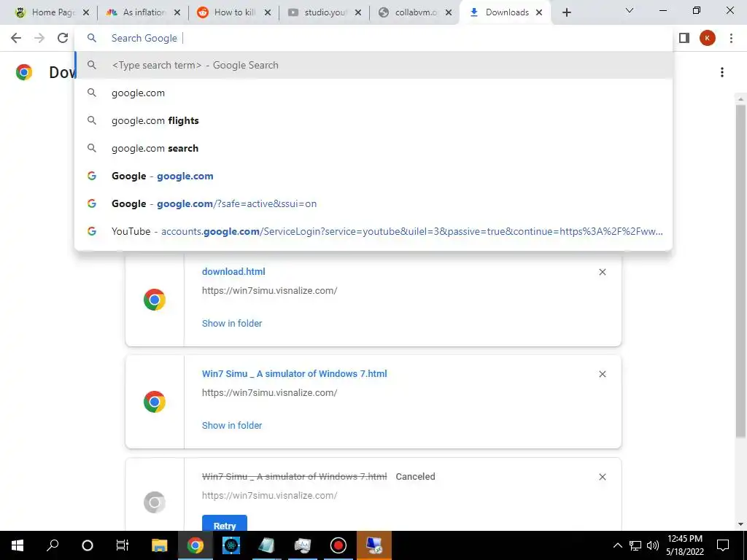
Task: Switch to the As inflation tab
Action: [x=138, y=12]
